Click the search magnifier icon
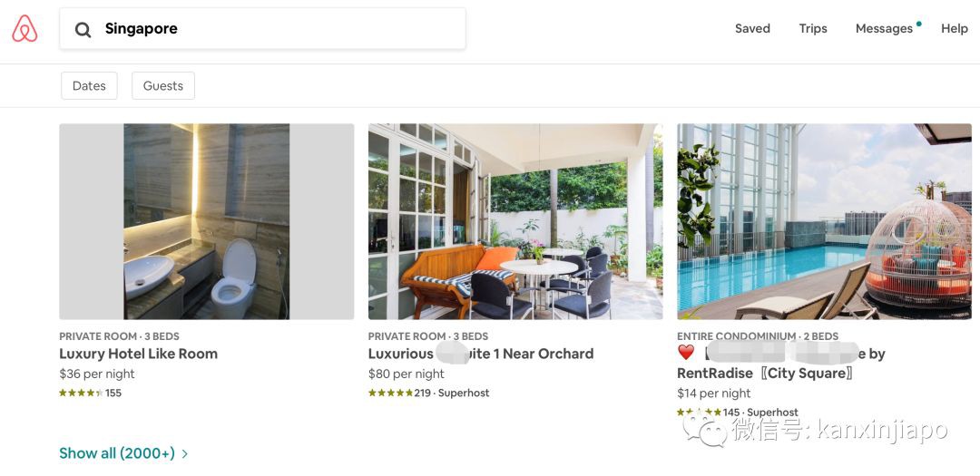The height and width of the screenshot is (476, 980). click(83, 29)
